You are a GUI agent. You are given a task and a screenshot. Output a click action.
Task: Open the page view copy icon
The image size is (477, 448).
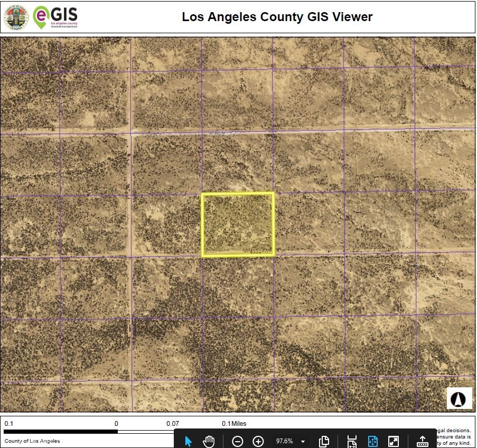[324, 441]
